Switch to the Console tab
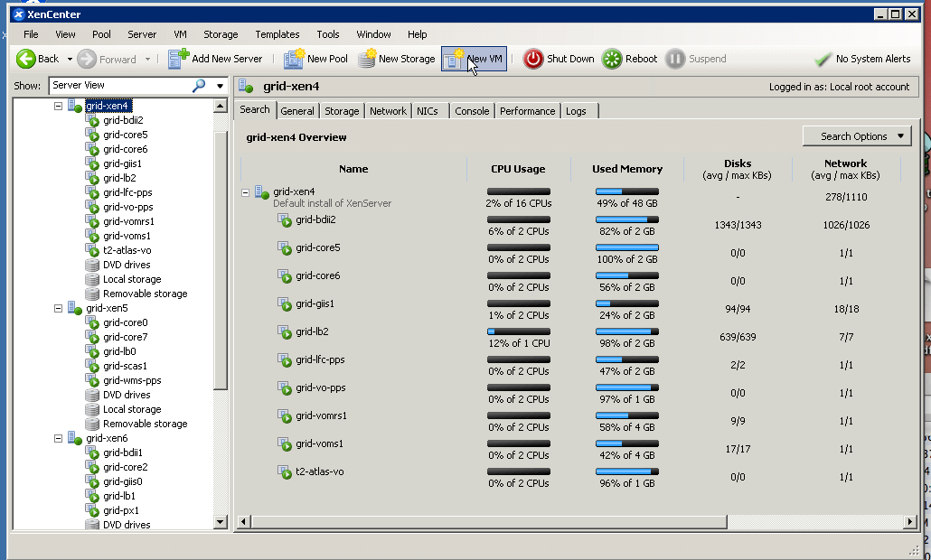 pyautogui.click(x=472, y=111)
